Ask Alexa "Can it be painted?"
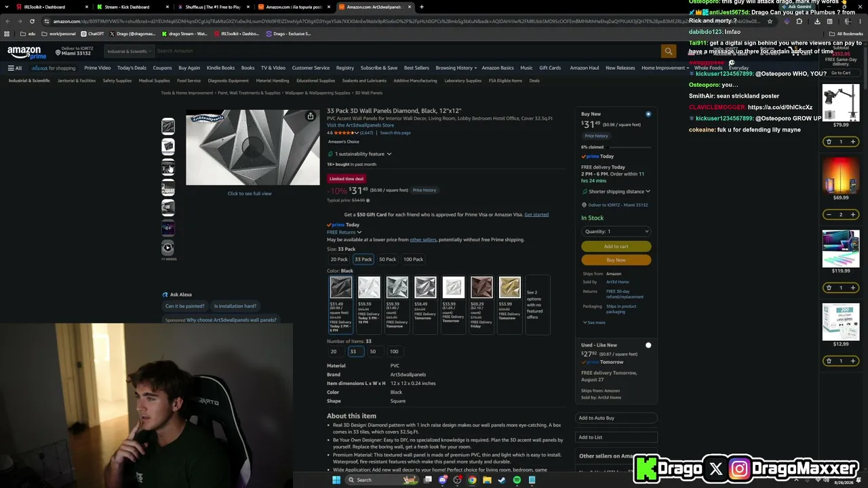Image resolution: width=868 pixels, height=488 pixels. [x=185, y=306]
